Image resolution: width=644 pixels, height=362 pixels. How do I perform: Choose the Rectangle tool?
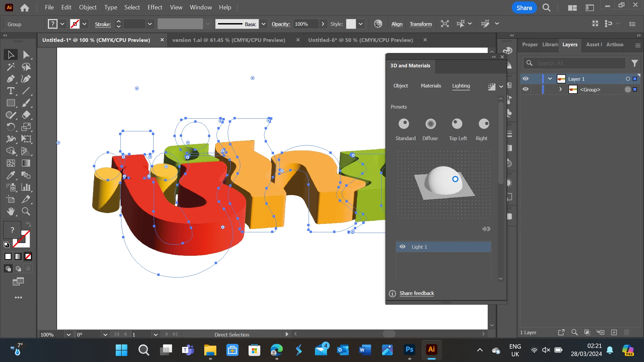point(10,103)
